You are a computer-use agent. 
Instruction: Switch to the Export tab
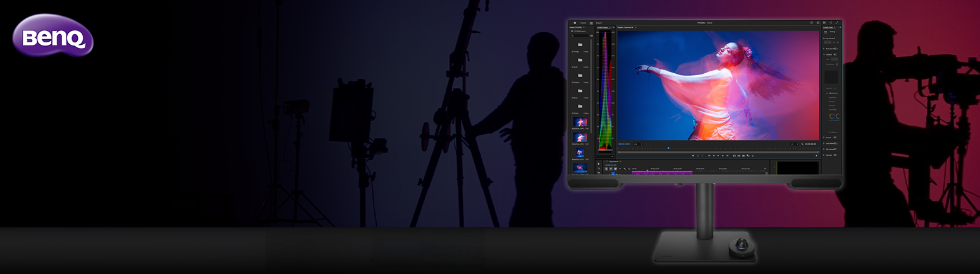599,23
